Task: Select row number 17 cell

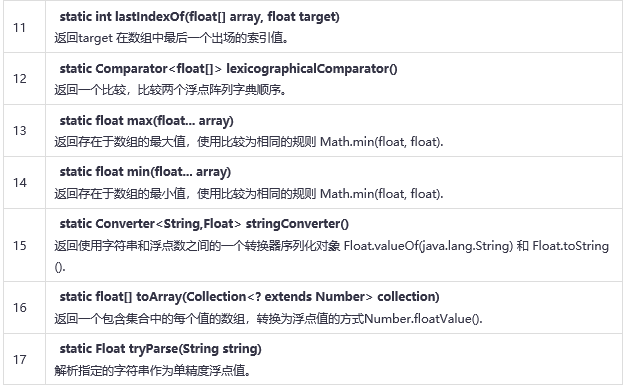Action: (24, 359)
